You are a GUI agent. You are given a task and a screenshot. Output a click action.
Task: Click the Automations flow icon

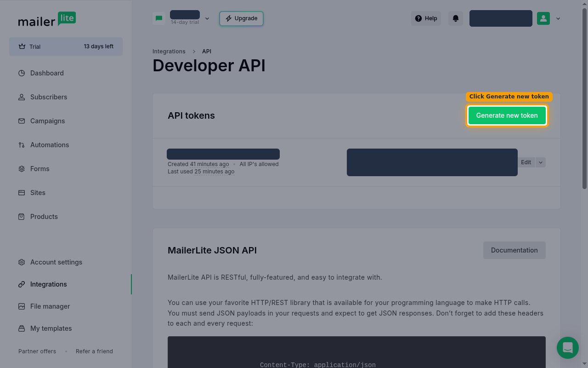pyautogui.click(x=22, y=145)
